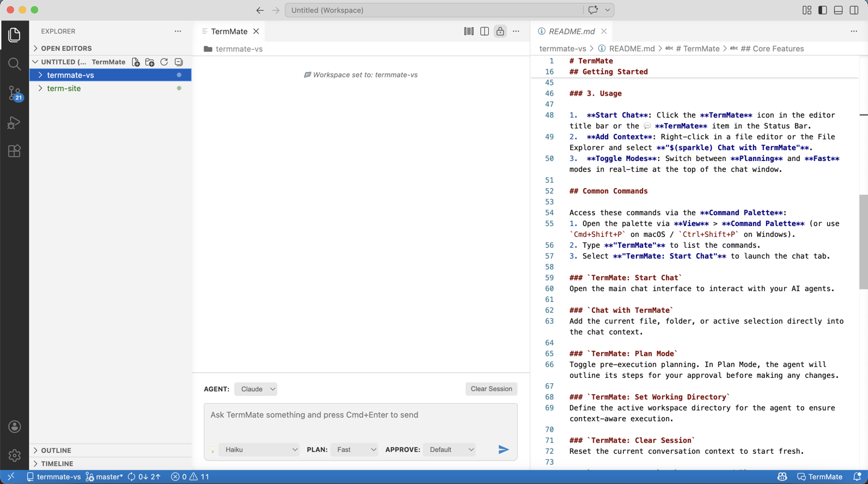Click the lightbulb icon beside Haiku
868x484 pixels.
[x=213, y=450]
